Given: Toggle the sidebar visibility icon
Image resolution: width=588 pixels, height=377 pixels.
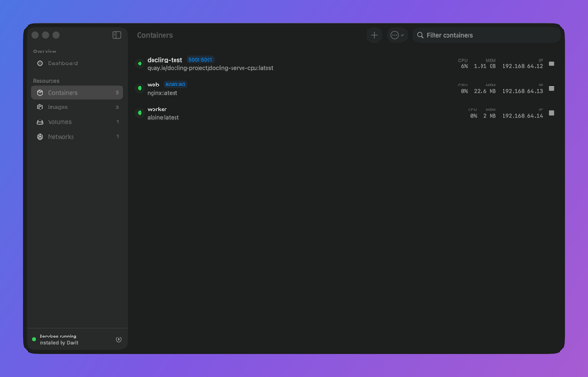Looking at the screenshot, I should point(117,35).
